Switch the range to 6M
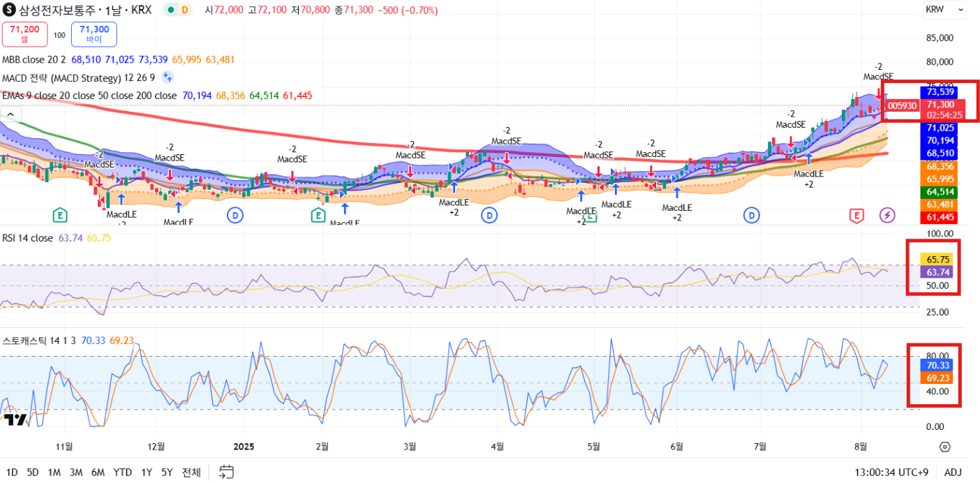This screenshot has height=483, width=980. [x=98, y=473]
